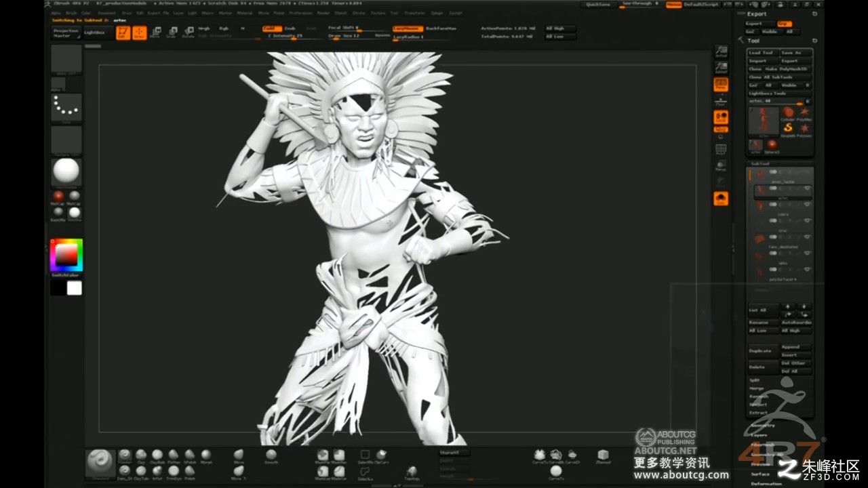Activate Edit mode button in top shelf

[x=123, y=32]
